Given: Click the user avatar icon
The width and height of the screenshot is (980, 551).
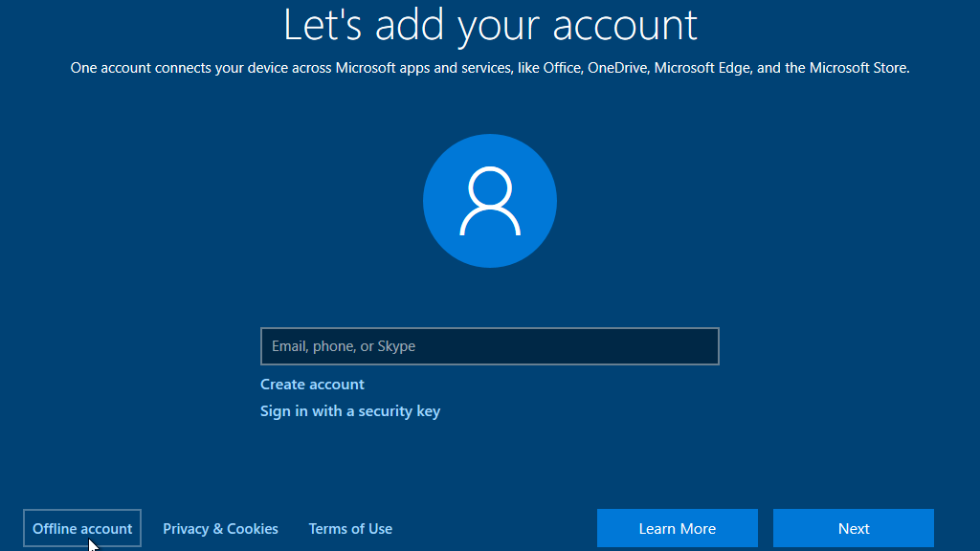Looking at the screenshot, I should click(x=490, y=201).
